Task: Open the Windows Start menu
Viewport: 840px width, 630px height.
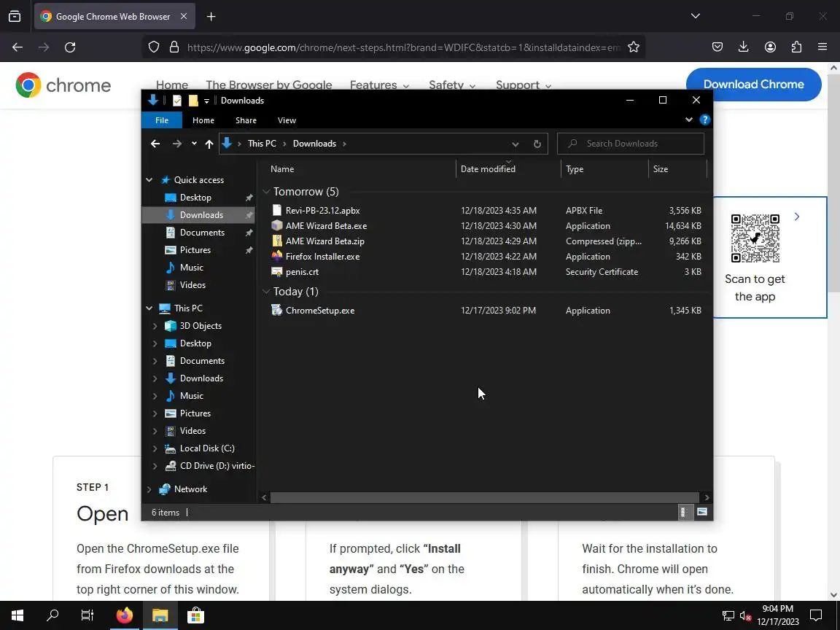Action: coord(17,615)
